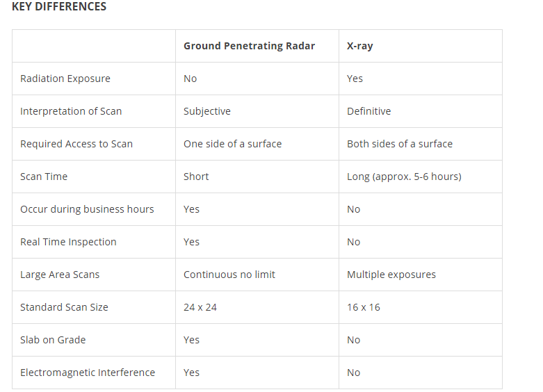The image size is (543, 392).
Task: Click Real Time Inspection row label
Action: click(68, 242)
